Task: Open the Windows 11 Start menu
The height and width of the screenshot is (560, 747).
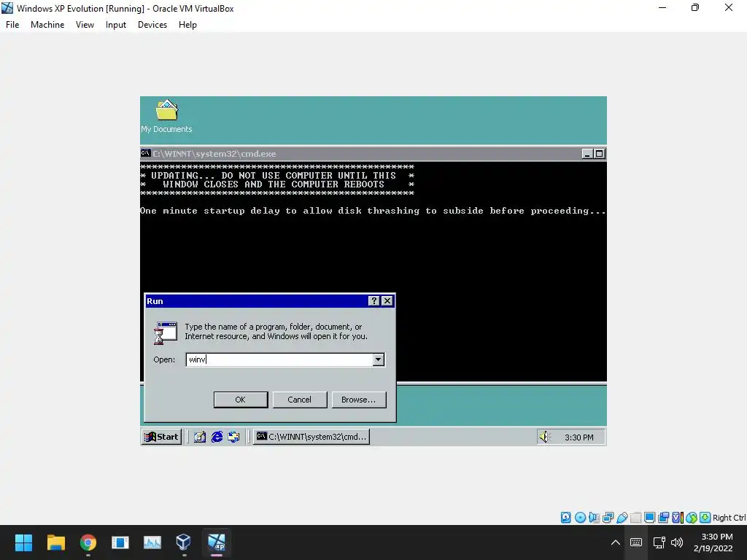Action: [24, 542]
